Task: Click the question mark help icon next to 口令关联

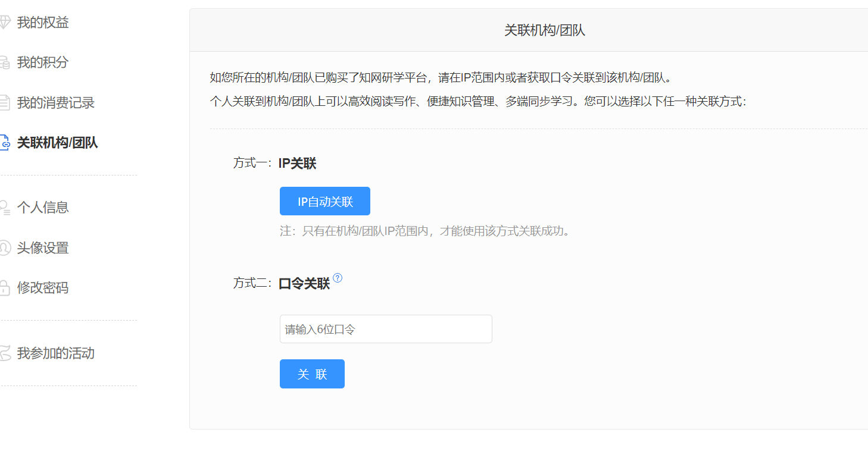Action: pyautogui.click(x=338, y=278)
